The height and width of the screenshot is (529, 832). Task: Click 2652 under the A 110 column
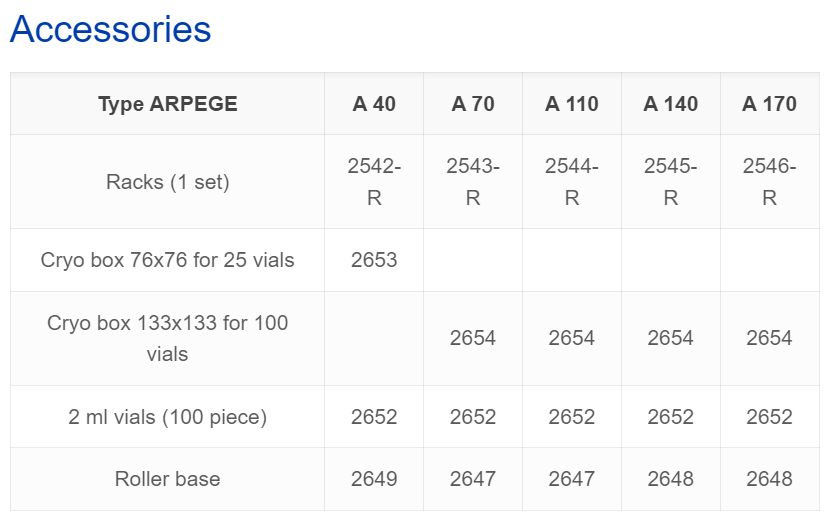click(571, 417)
